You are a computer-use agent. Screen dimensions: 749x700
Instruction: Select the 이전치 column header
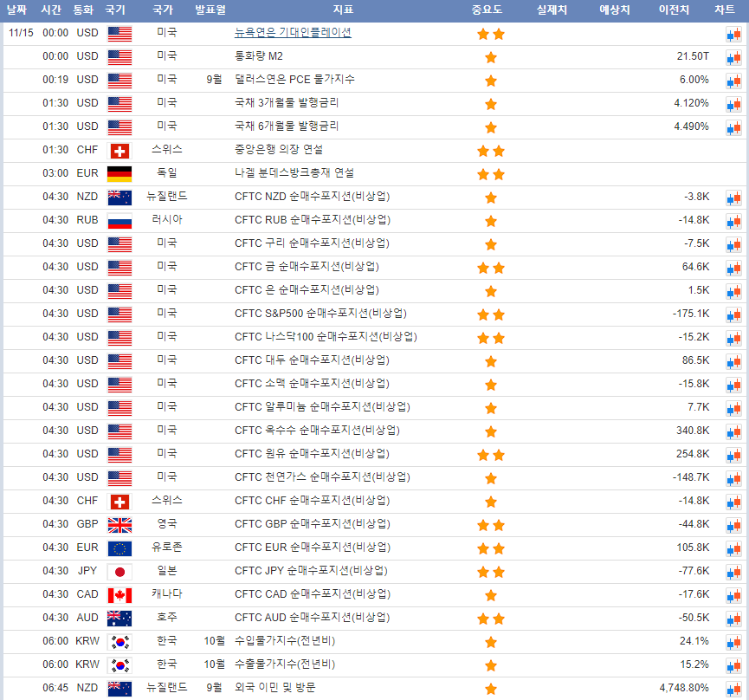[x=674, y=10]
